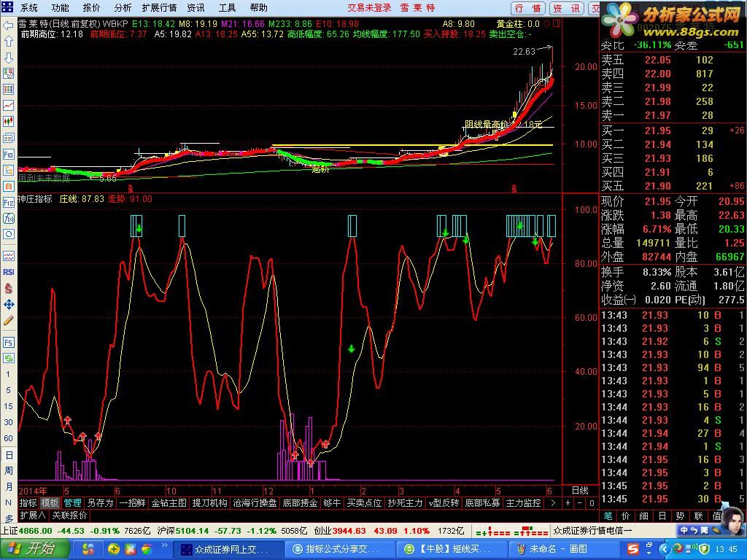Screen dimensions: 747x560
Task: Open the 关联报价 tab
Action: coord(69,516)
